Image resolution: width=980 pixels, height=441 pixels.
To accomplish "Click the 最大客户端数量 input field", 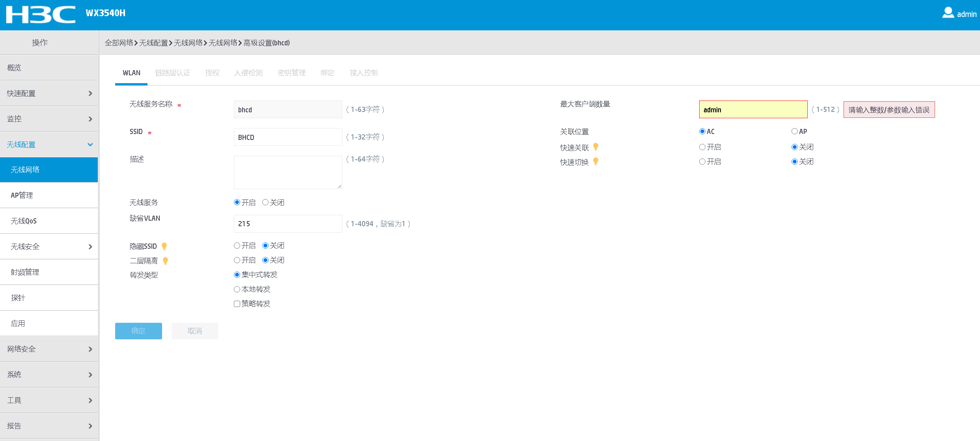I will [x=753, y=110].
